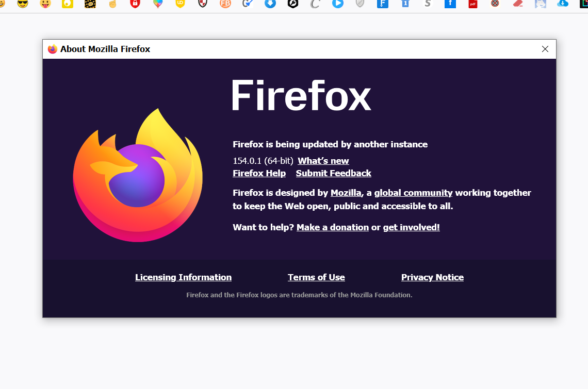Close the About Mozilla Firefox dialog

(x=545, y=49)
